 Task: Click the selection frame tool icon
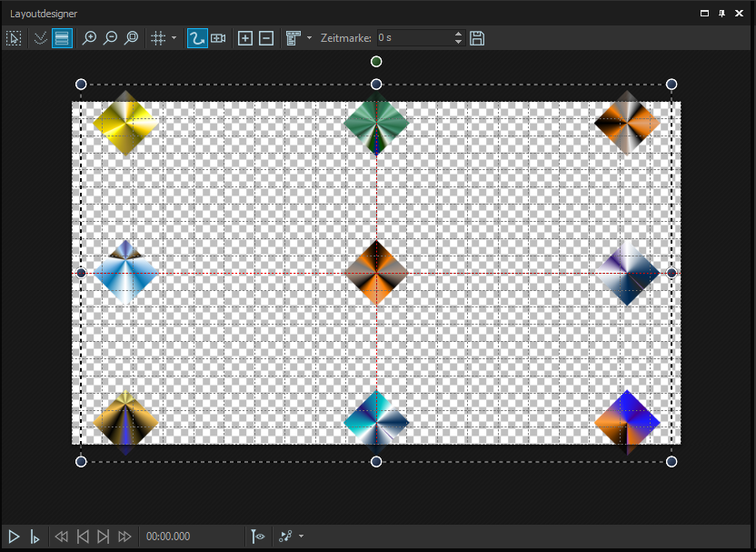14,38
